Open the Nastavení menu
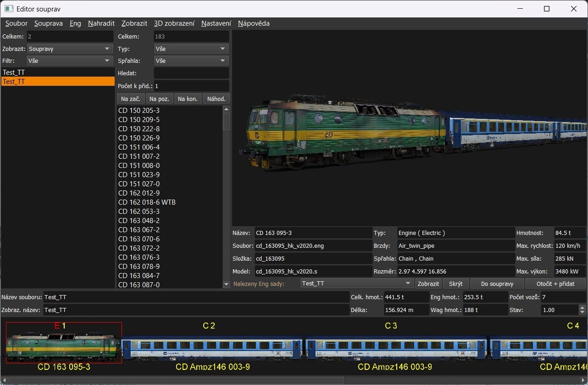This screenshot has width=588, height=385. tap(216, 23)
